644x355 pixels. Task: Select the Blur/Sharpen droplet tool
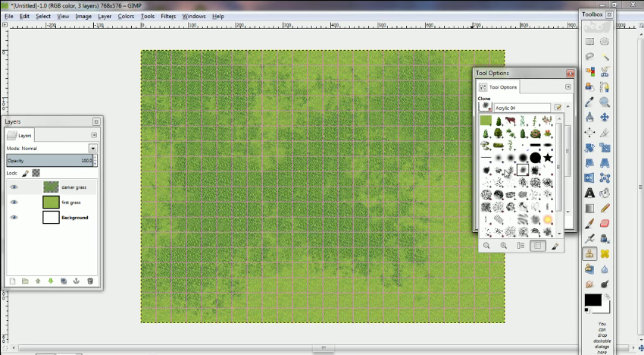click(x=605, y=269)
